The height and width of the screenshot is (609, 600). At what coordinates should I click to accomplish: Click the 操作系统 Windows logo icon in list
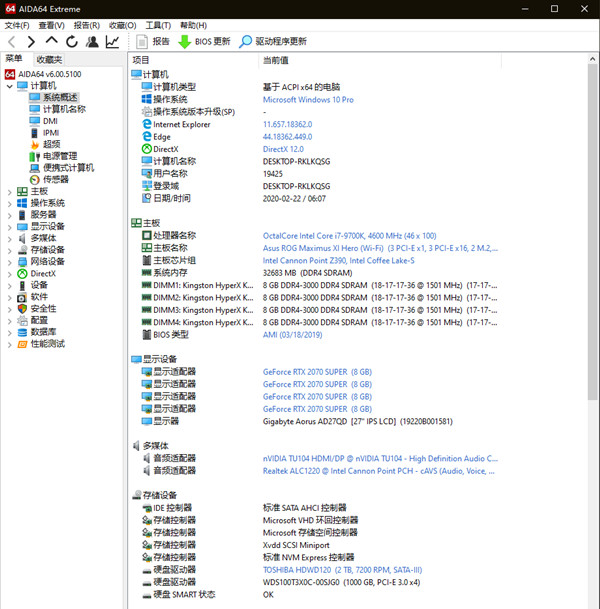[x=147, y=99]
